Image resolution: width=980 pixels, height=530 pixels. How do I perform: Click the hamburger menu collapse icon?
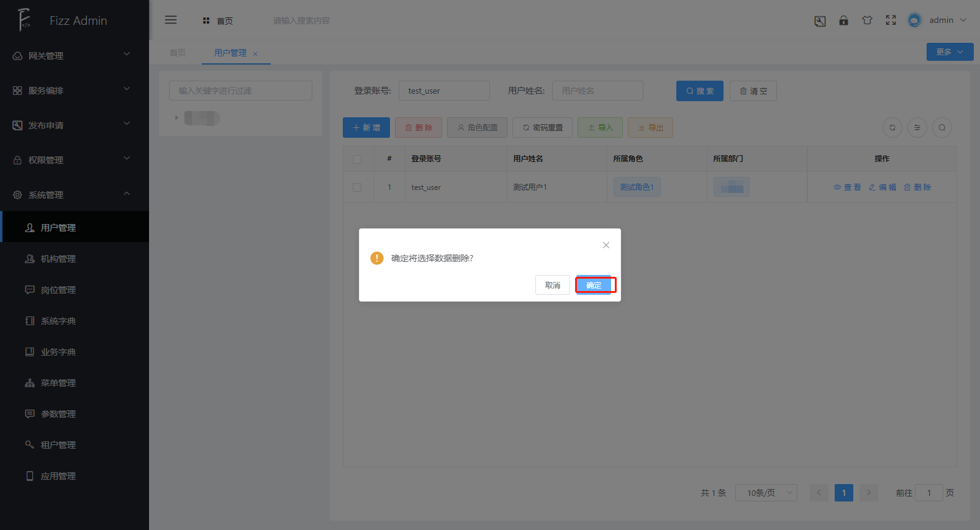pos(171,20)
